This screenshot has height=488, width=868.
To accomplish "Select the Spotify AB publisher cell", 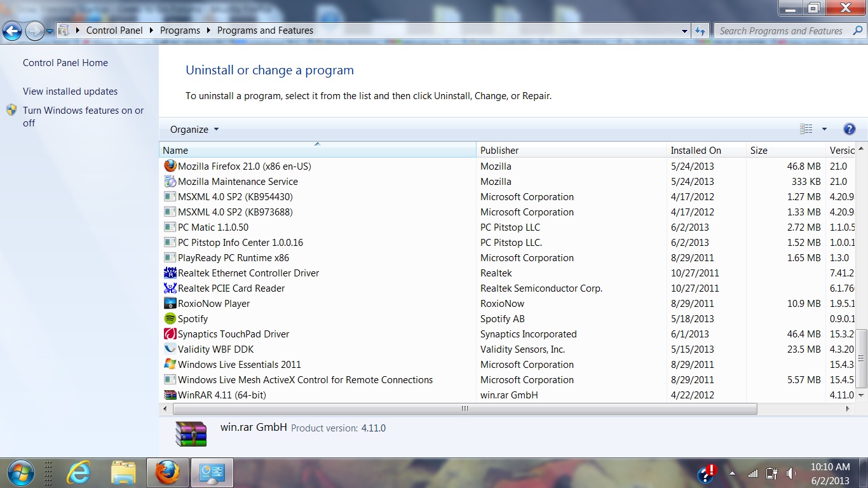I will point(502,318).
